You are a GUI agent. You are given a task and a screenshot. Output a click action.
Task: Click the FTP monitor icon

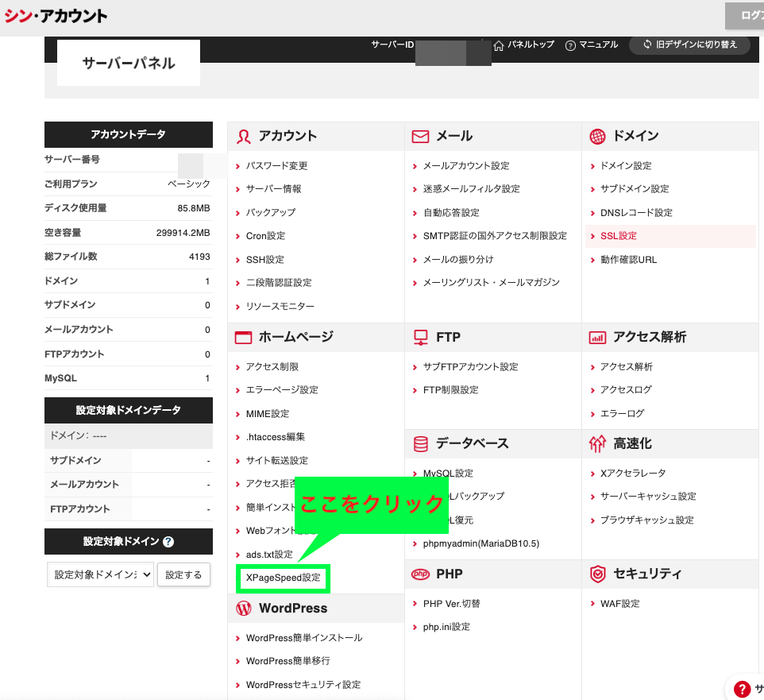click(419, 337)
